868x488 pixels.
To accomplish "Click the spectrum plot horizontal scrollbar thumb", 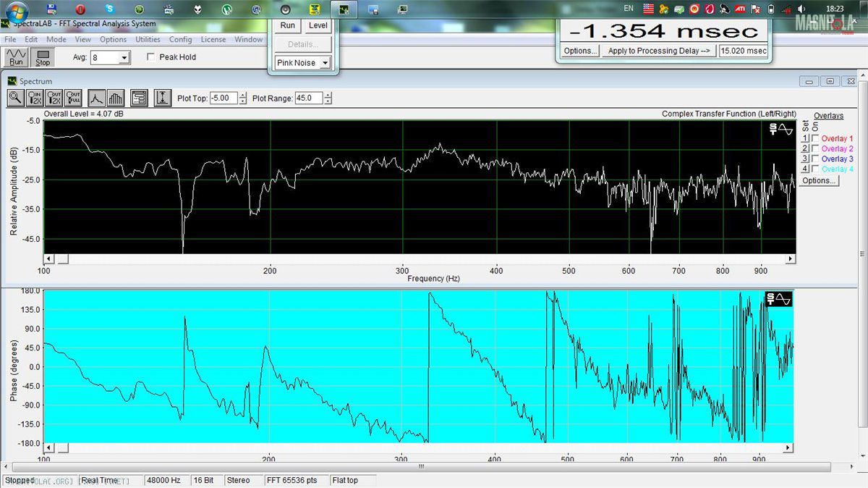I will [63, 259].
